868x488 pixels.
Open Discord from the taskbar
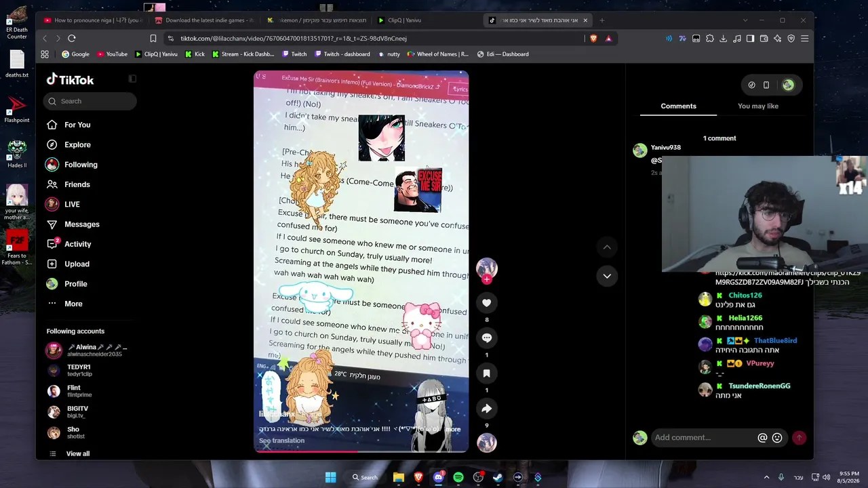(x=438, y=477)
